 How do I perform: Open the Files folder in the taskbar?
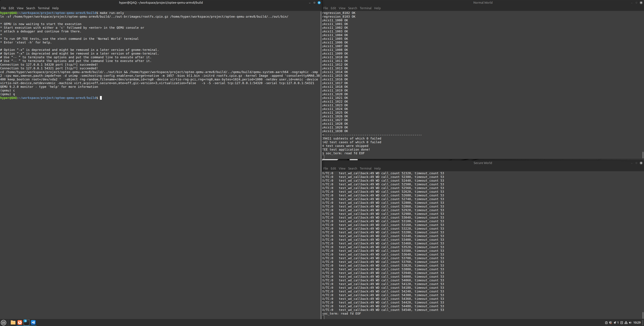pyautogui.click(x=13, y=322)
